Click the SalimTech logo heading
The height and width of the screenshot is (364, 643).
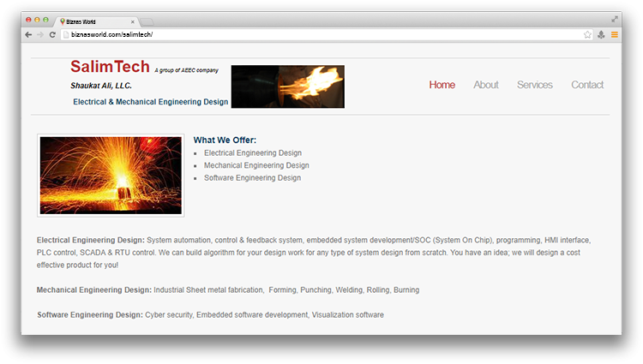point(110,67)
